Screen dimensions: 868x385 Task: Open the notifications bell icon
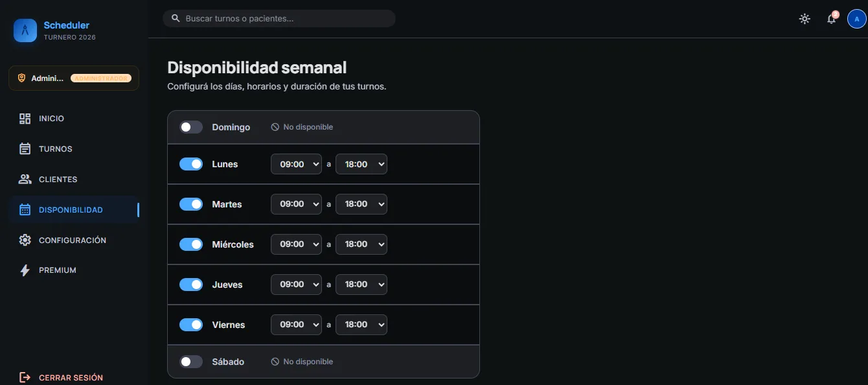[x=832, y=19]
